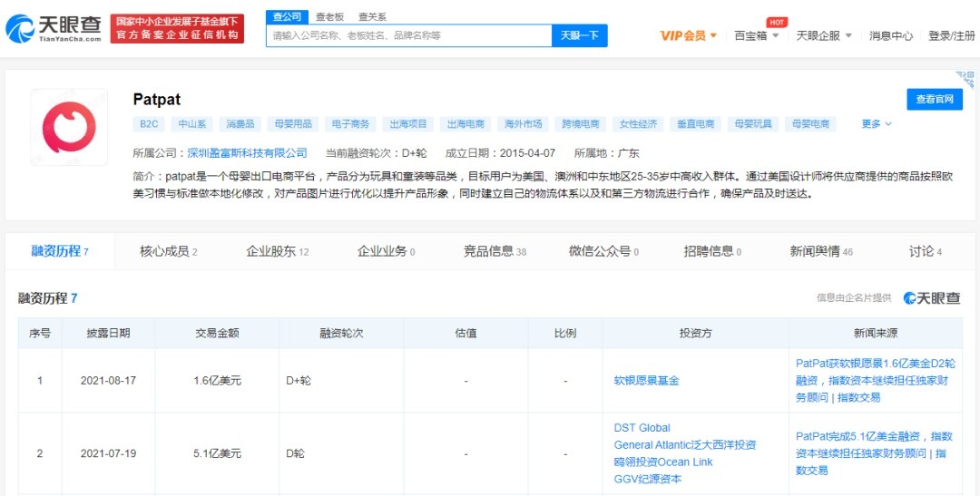Switch to 讨论 tab
The height and width of the screenshot is (496, 980).
tap(925, 252)
